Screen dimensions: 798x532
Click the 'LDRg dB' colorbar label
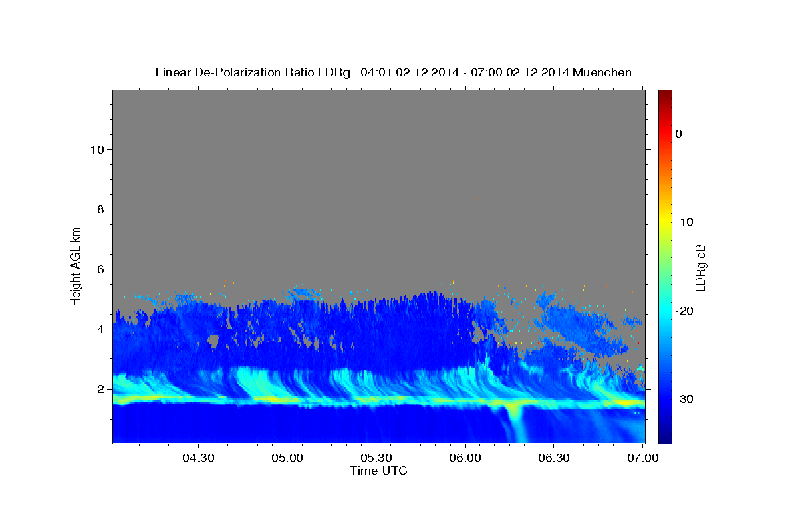click(700, 267)
